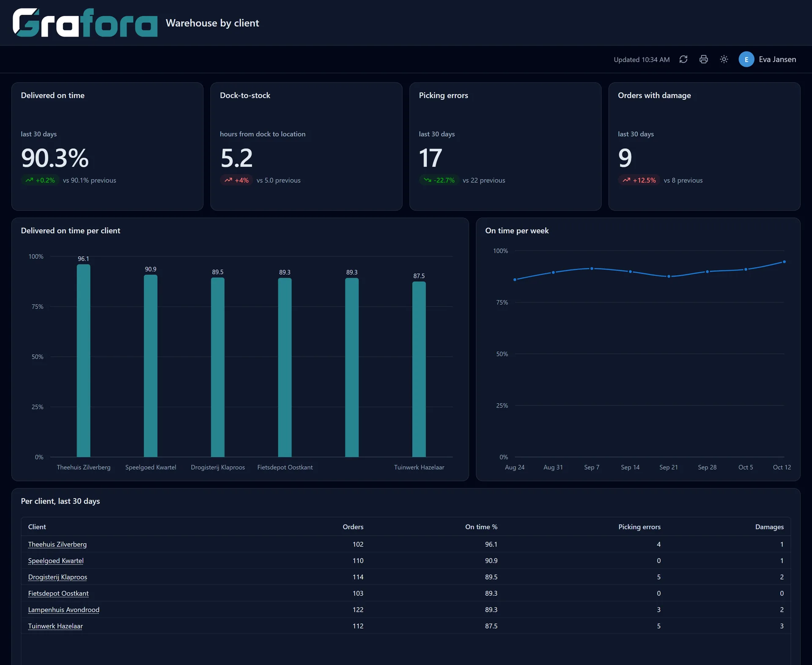Open Theehuis Zilverberg client link
This screenshot has height=665, width=812.
(58, 545)
